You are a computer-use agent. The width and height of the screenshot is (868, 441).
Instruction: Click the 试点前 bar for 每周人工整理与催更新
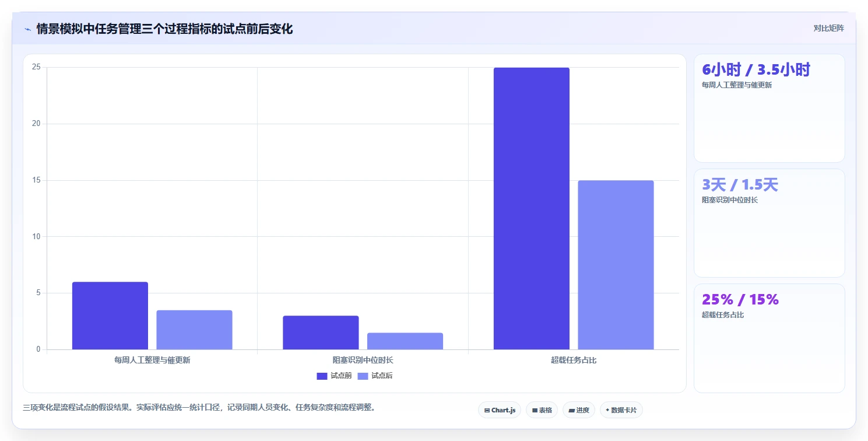(x=110, y=316)
